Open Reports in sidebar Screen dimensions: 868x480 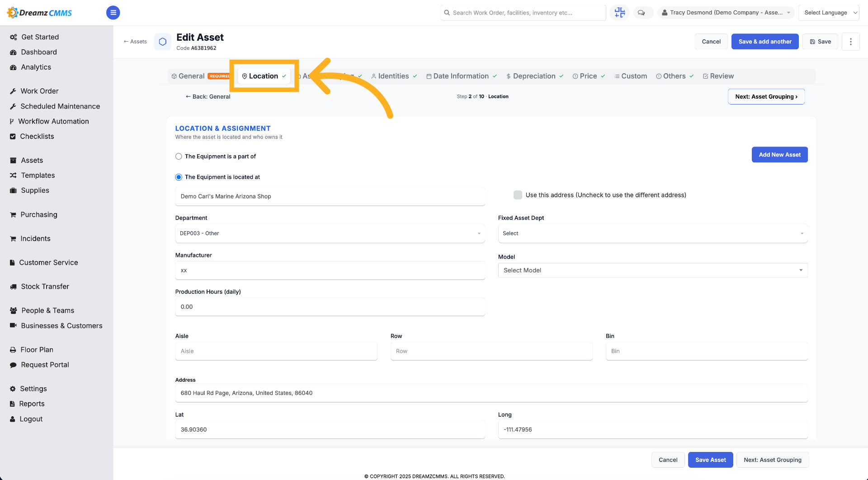tap(27, 404)
